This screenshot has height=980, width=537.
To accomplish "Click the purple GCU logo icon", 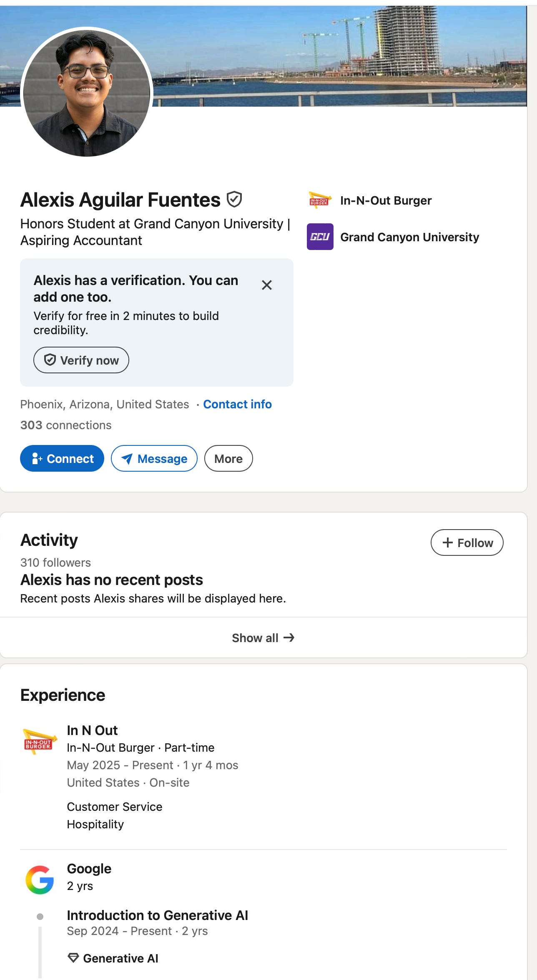I will point(320,237).
